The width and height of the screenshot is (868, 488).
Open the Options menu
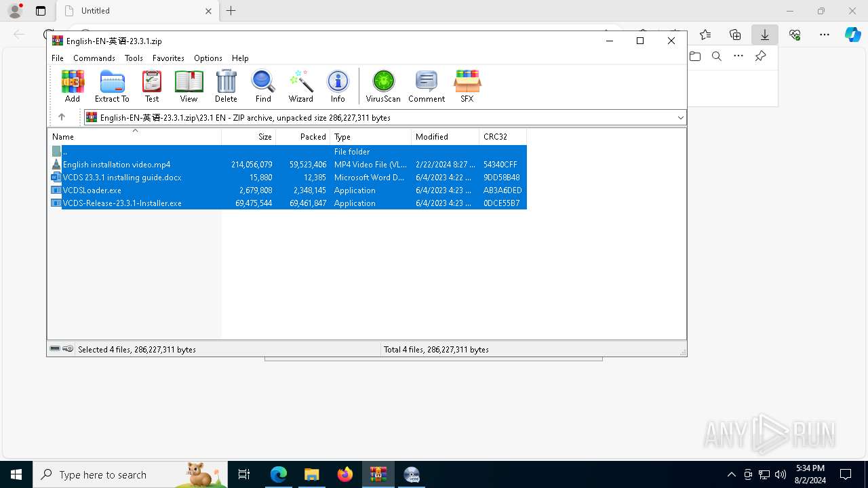pyautogui.click(x=208, y=58)
